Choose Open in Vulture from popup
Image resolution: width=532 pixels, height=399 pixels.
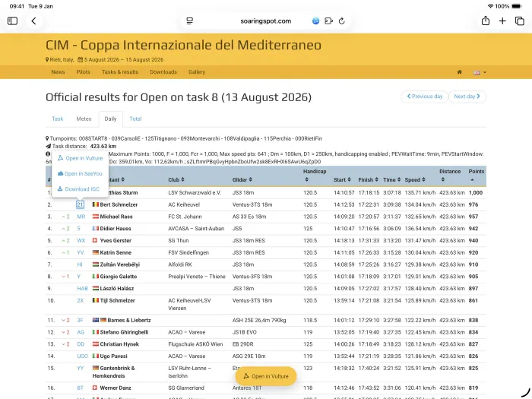[80, 158]
